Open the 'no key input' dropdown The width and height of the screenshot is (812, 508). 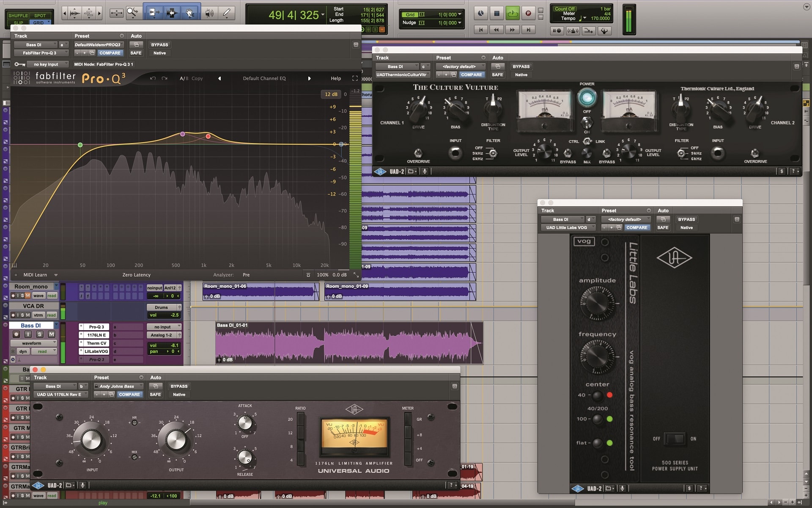coord(49,64)
